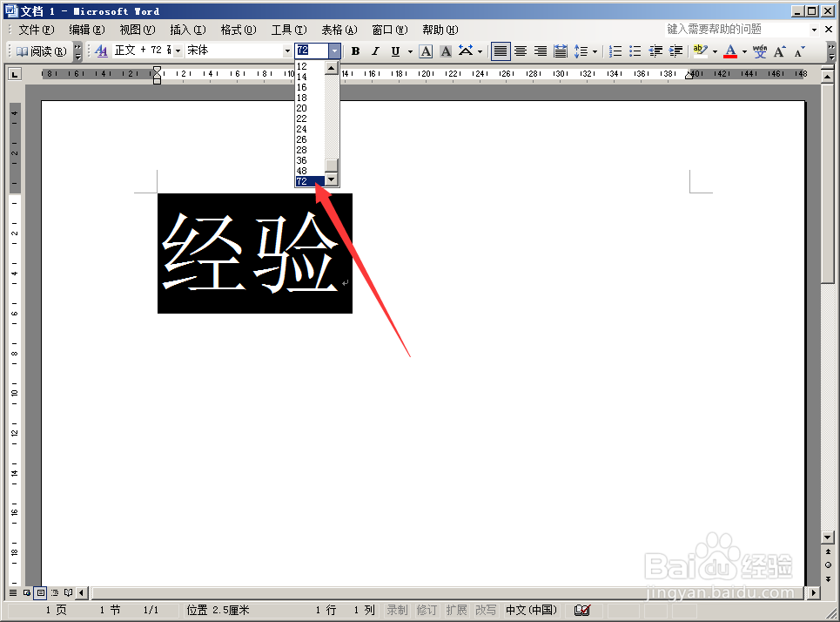
Task: Switch to Reading layout view icon
Action: [x=69, y=592]
